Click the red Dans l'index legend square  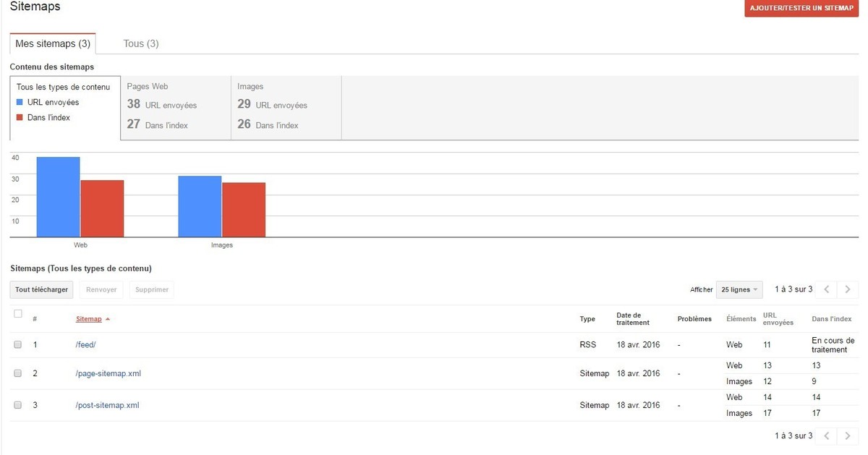point(20,118)
